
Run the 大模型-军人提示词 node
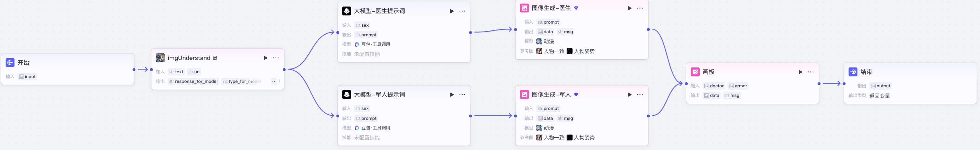pos(452,95)
